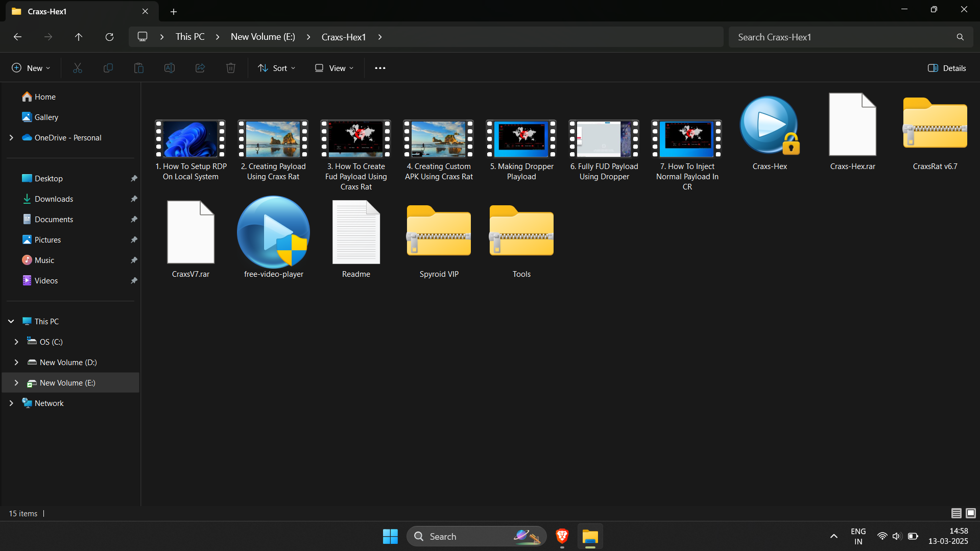Screen dimensions: 980x551
Task: Collapse the This PC tree node
Action: coord(11,321)
